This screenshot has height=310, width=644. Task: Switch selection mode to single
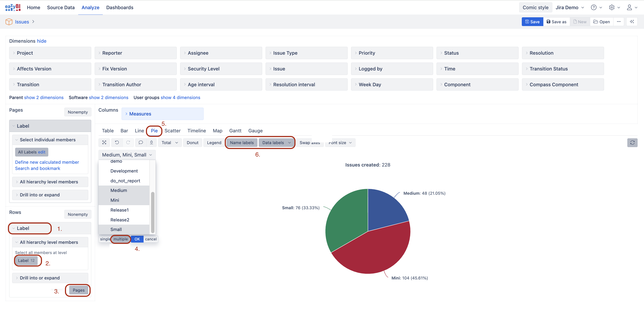click(105, 239)
